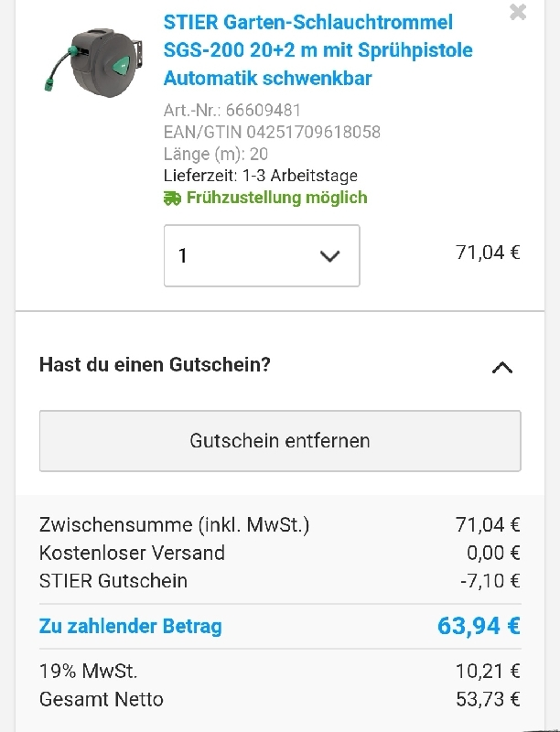Click the Frühzustellung möglich text
Viewport: 560px width, 732px height.
coord(276,198)
